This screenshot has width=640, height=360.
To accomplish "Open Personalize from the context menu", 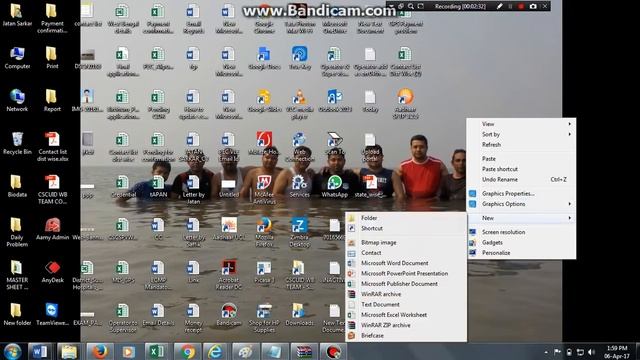I will click(521, 253).
